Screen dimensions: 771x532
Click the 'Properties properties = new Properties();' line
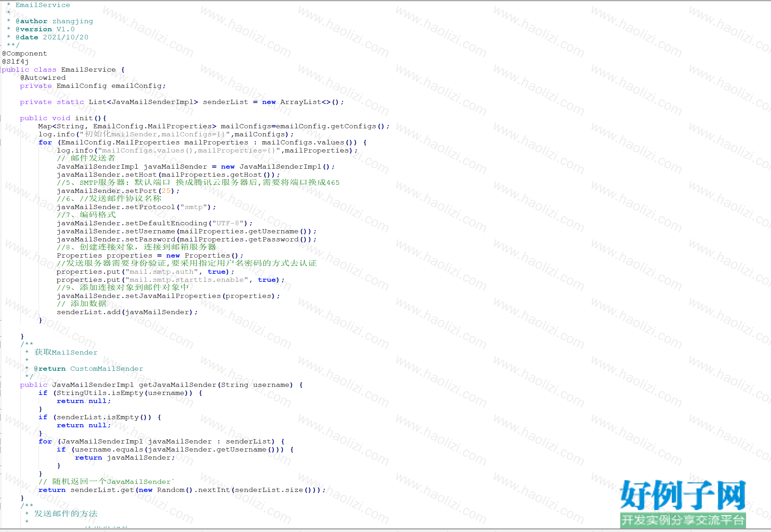tap(150, 255)
